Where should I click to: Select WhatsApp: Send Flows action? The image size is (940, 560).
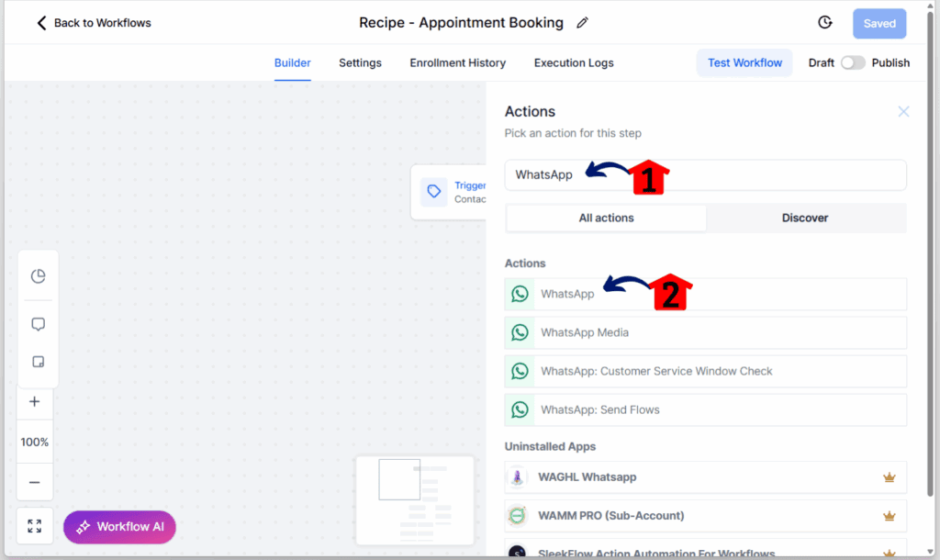point(706,409)
